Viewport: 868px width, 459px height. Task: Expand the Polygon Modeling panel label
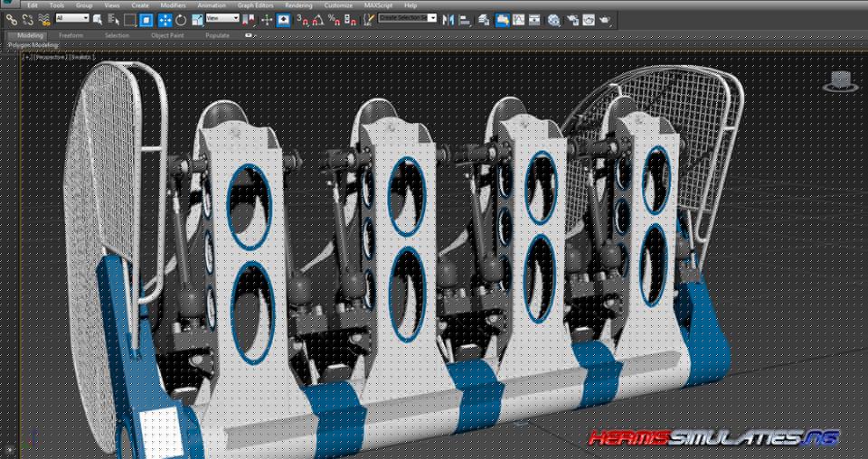tap(33, 45)
